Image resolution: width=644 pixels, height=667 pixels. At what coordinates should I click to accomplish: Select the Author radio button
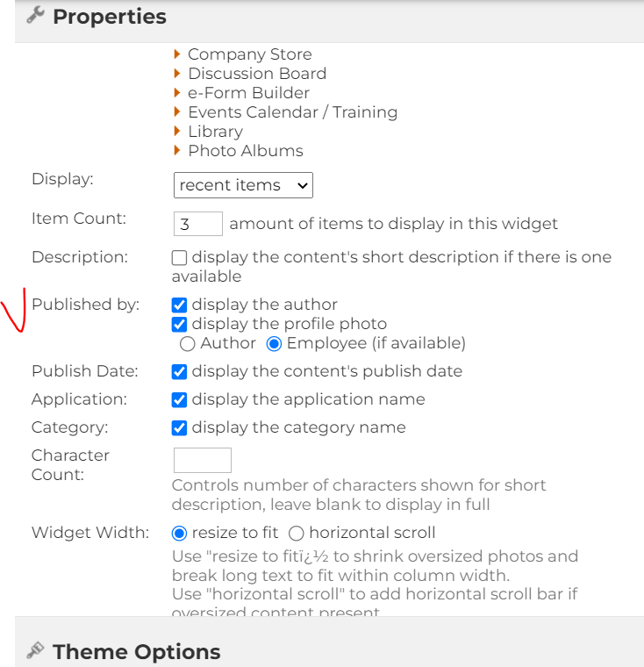[x=187, y=344]
